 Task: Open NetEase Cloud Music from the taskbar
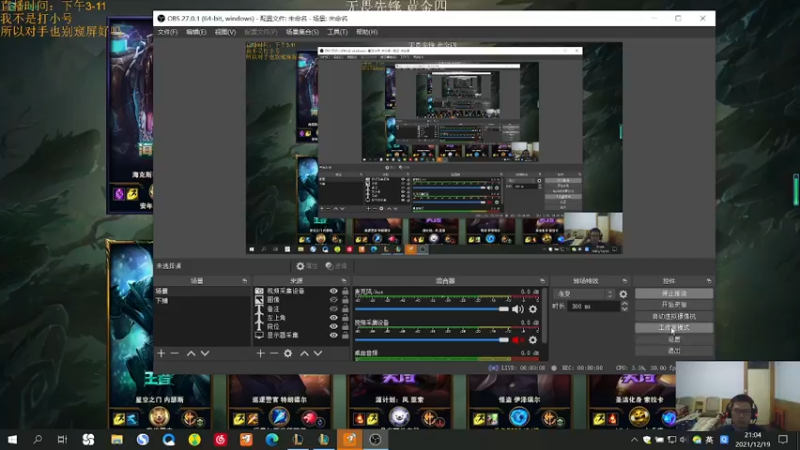coord(220,439)
